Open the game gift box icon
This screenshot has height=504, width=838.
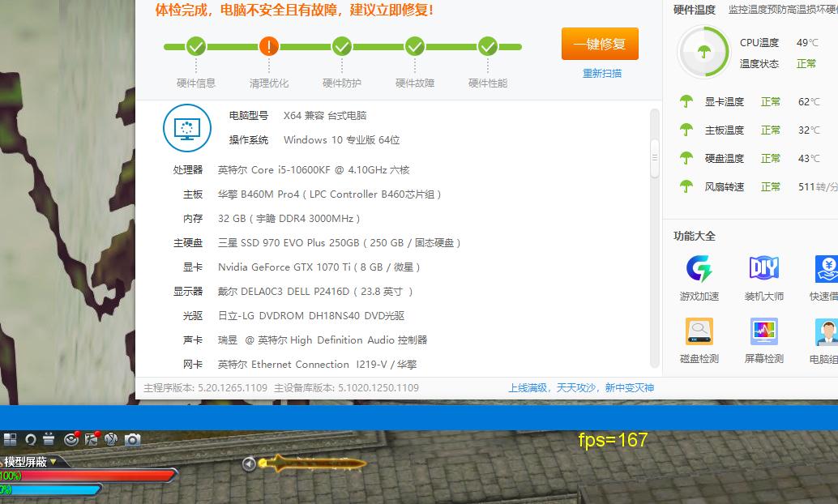click(x=49, y=439)
